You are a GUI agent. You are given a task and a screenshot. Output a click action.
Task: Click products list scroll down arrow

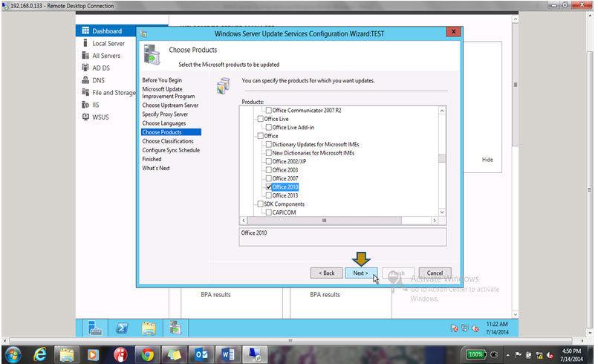(442, 212)
